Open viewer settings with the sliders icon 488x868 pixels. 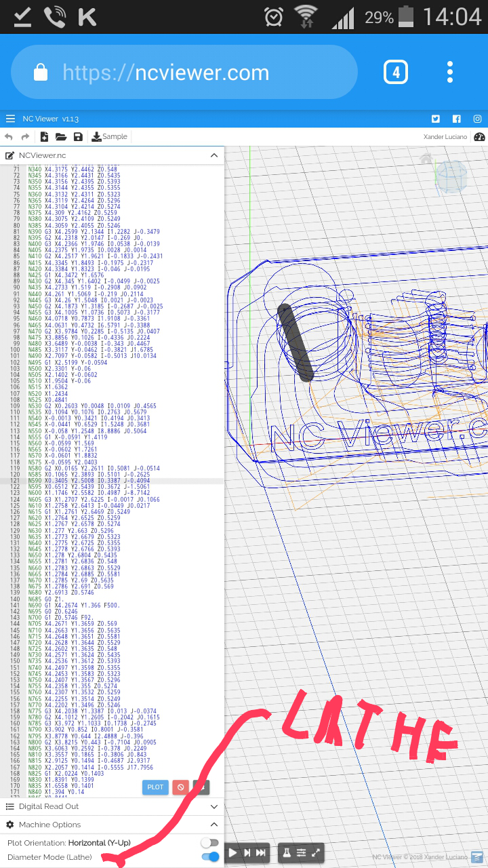pyautogui.click(x=302, y=852)
